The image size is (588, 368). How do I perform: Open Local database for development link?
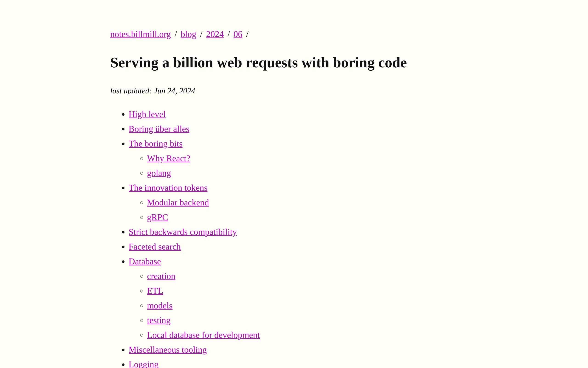pos(203,335)
